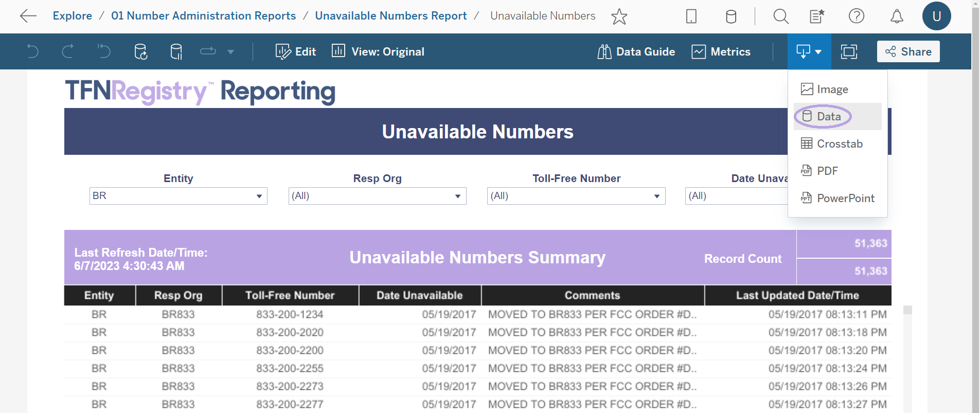
Task: Select toll-free number 833-200-1234
Action: point(290,314)
